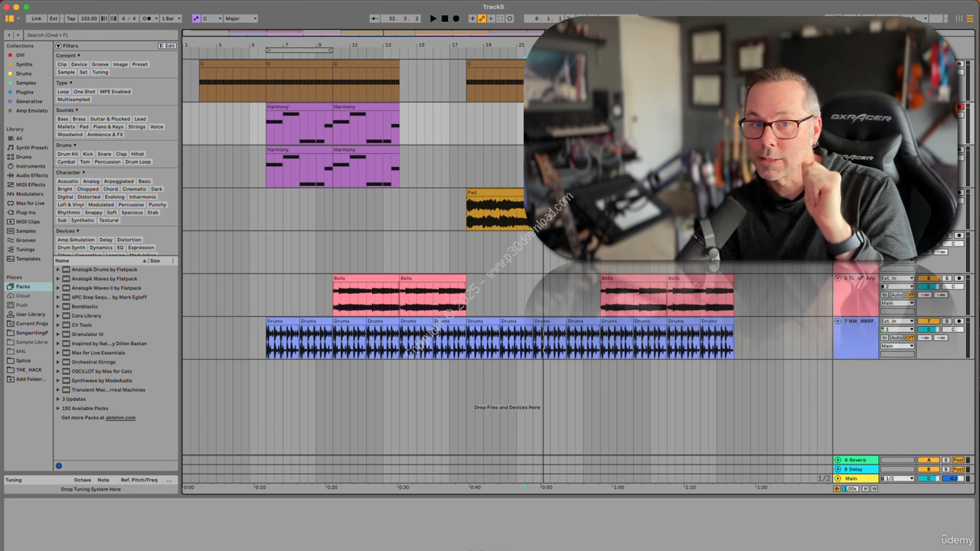Open Max for Live in the Library
Image resolution: width=980 pixels, height=551 pixels.
coord(30,203)
